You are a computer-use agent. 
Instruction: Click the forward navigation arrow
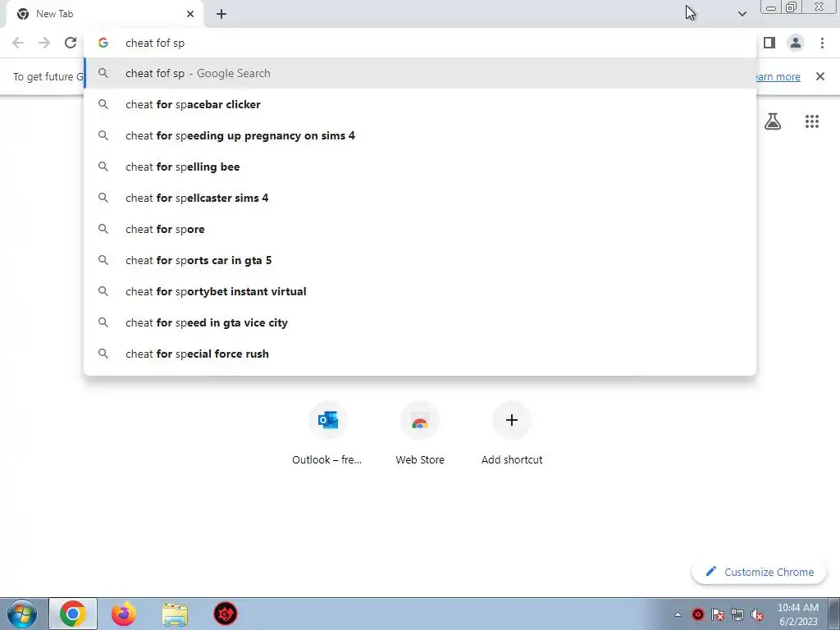[x=44, y=43]
